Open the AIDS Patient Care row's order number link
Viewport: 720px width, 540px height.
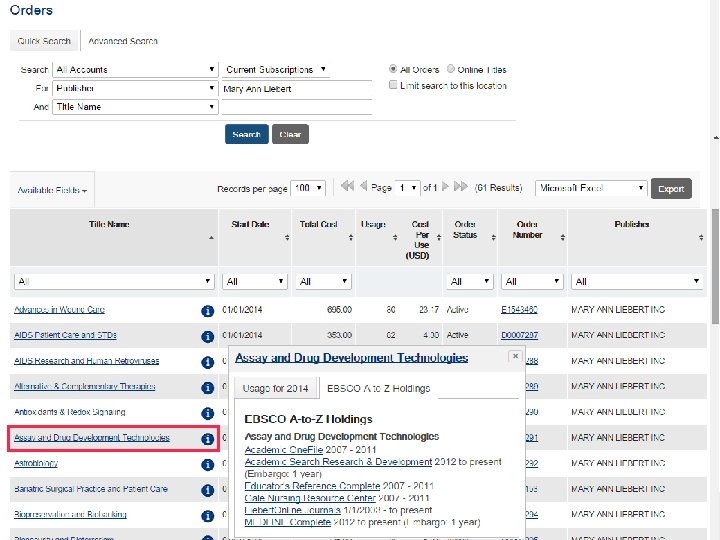519,335
